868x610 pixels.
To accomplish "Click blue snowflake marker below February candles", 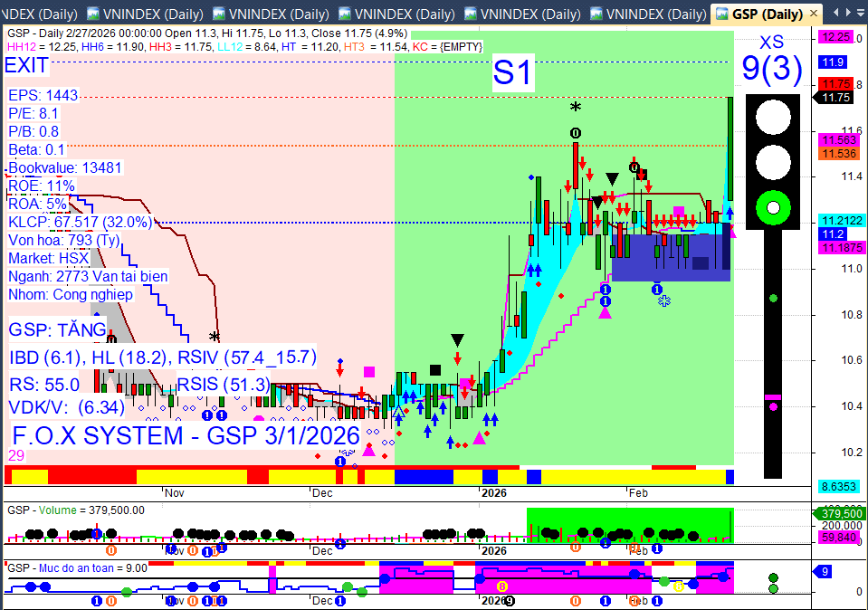I will pyautogui.click(x=664, y=300).
